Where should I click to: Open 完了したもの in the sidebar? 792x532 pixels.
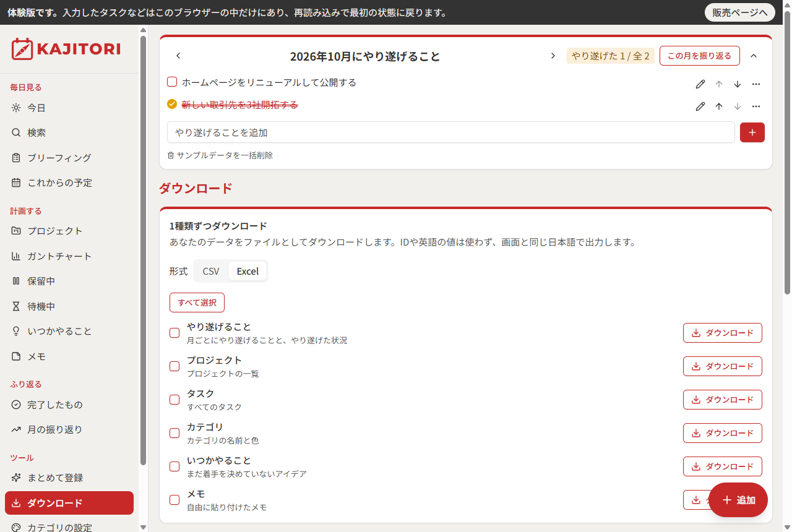[69, 405]
